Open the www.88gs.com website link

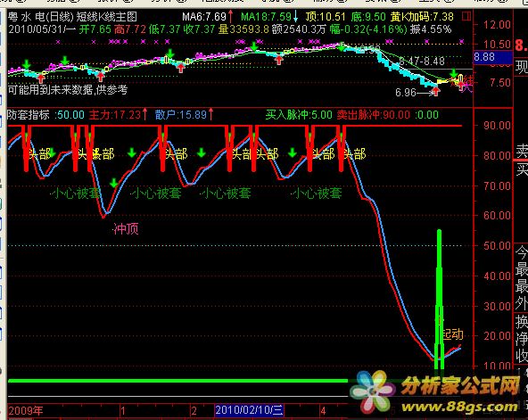click(x=459, y=407)
